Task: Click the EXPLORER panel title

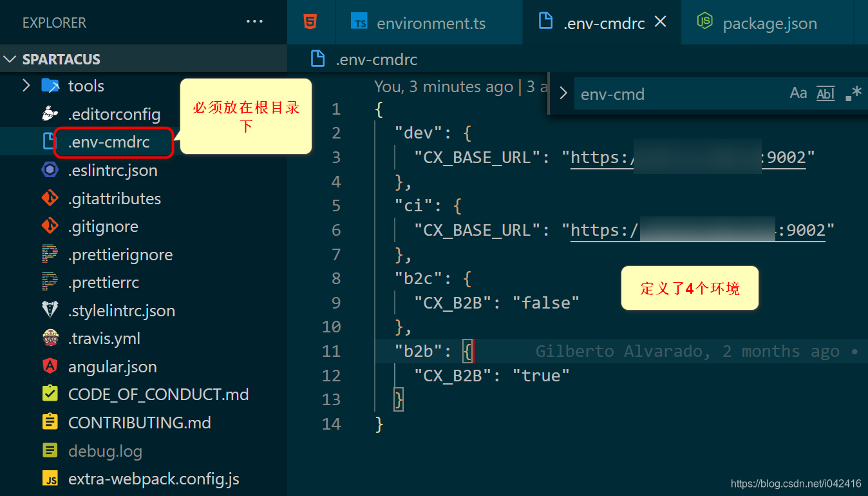Action: pyautogui.click(x=54, y=23)
